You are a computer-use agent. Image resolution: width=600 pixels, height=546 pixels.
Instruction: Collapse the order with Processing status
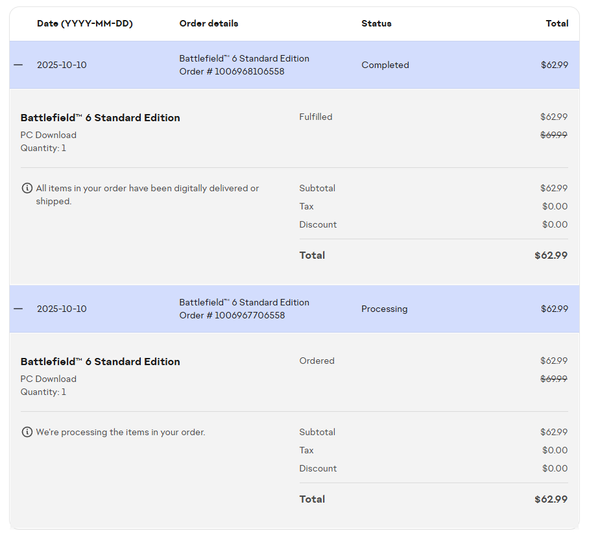point(18,309)
